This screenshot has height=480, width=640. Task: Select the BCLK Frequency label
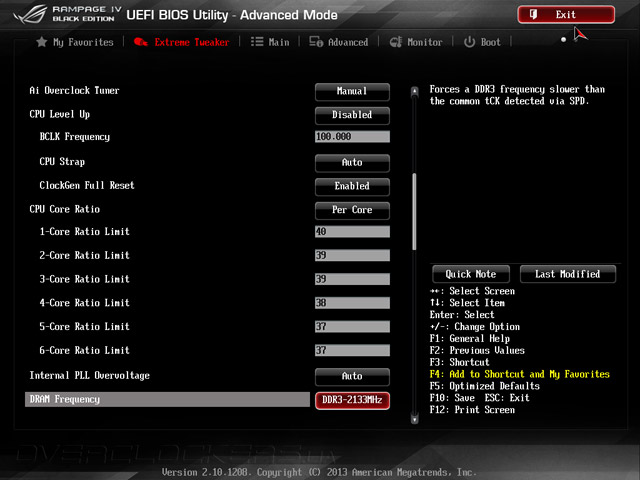click(75, 137)
